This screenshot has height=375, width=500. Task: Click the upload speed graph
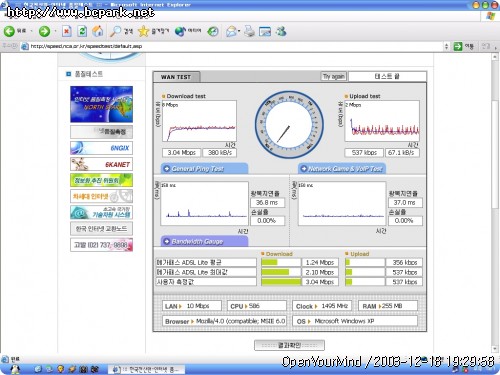point(382,121)
